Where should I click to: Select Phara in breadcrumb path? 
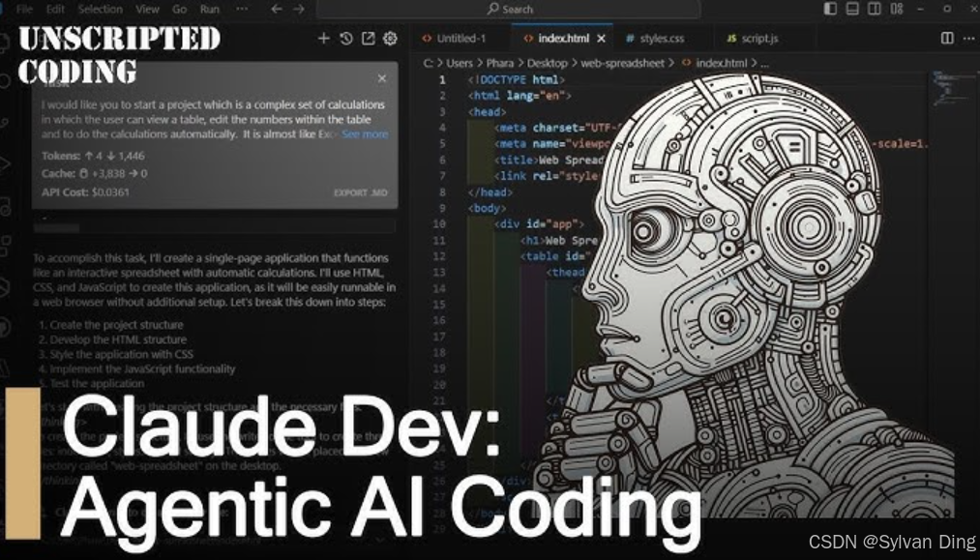click(500, 63)
